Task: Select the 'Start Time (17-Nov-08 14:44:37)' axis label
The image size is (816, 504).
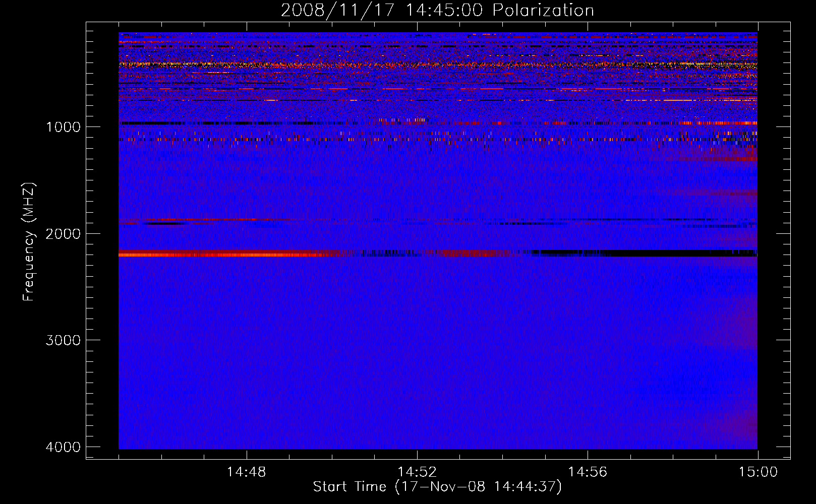Action: tap(437, 487)
